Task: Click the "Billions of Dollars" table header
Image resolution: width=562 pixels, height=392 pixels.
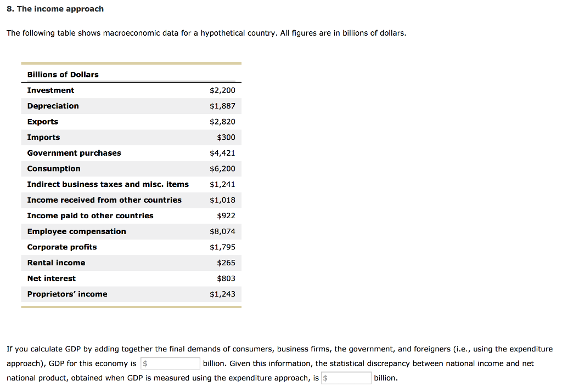Action: [63, 75]
